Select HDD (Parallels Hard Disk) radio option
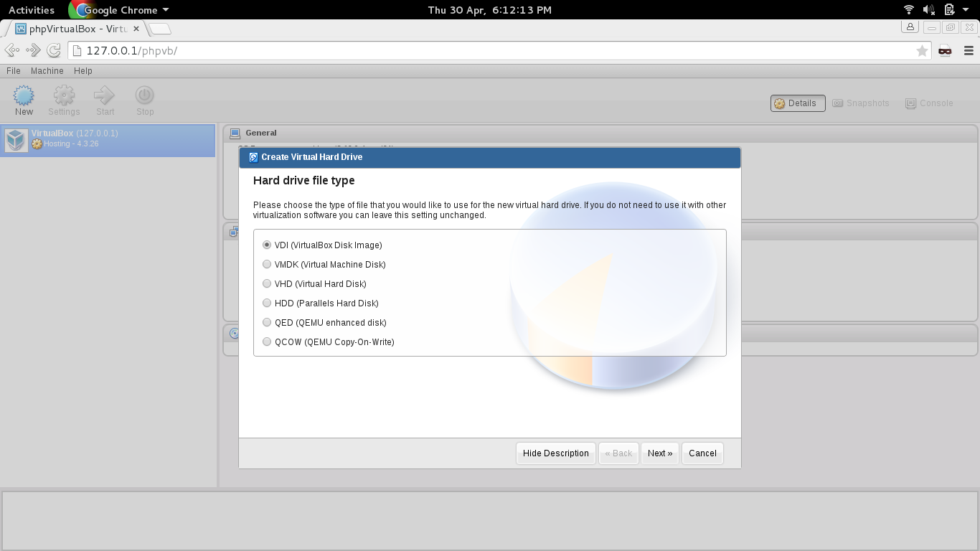The height and width of the screenshot is (551, 980). pos(267,303)
